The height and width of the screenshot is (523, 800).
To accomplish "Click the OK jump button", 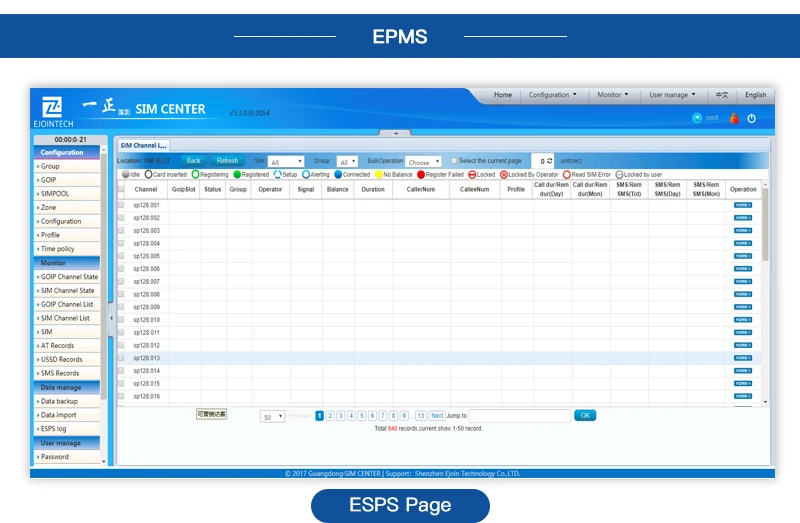I will [x=585, y=415].
